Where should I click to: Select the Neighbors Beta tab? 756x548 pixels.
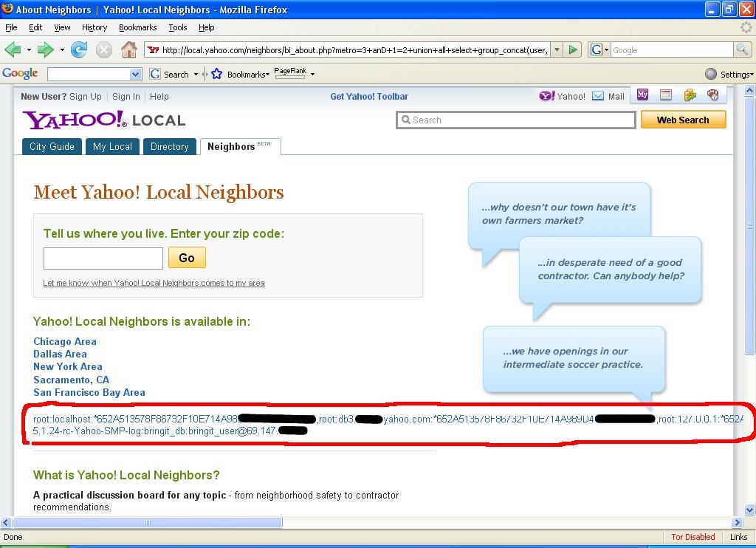point(240,147)
